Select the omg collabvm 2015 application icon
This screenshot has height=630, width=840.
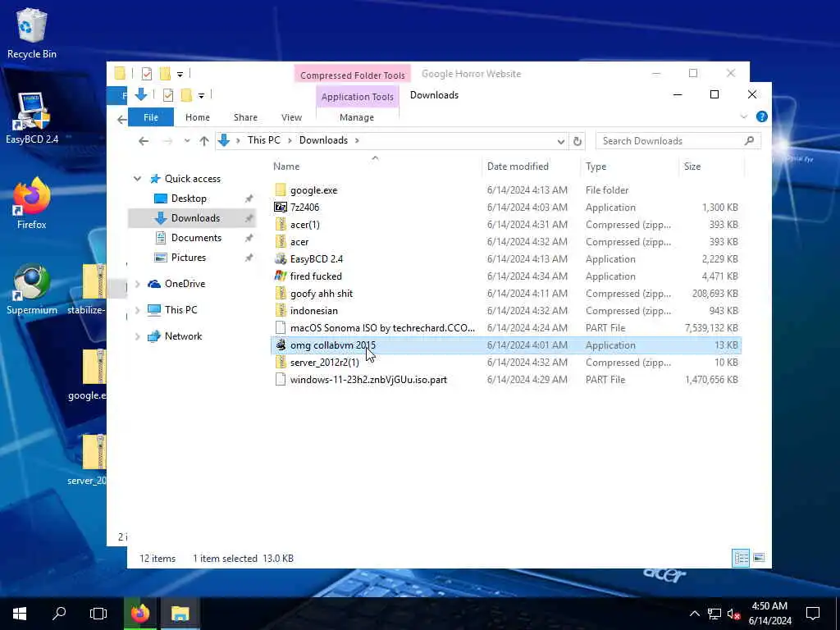click(x=281, y=345)
